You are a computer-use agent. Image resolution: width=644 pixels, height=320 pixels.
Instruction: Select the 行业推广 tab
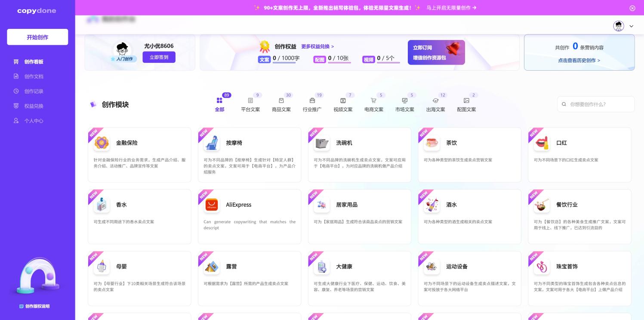tap(312, 105)
